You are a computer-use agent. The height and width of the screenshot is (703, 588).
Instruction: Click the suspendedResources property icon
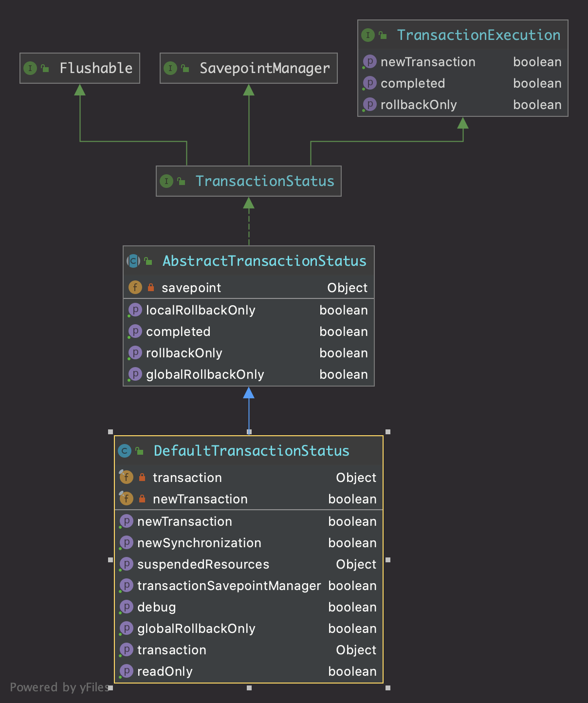coord(126,564)
